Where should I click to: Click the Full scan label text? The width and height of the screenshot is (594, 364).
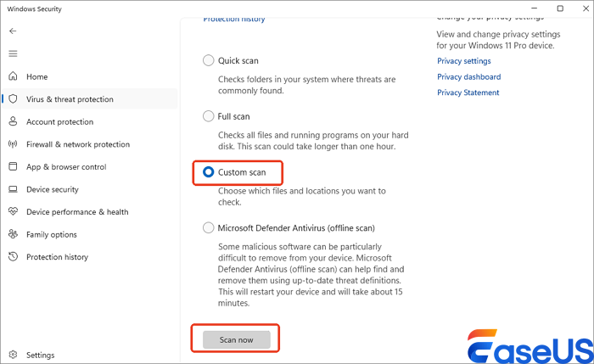[233, 116]
